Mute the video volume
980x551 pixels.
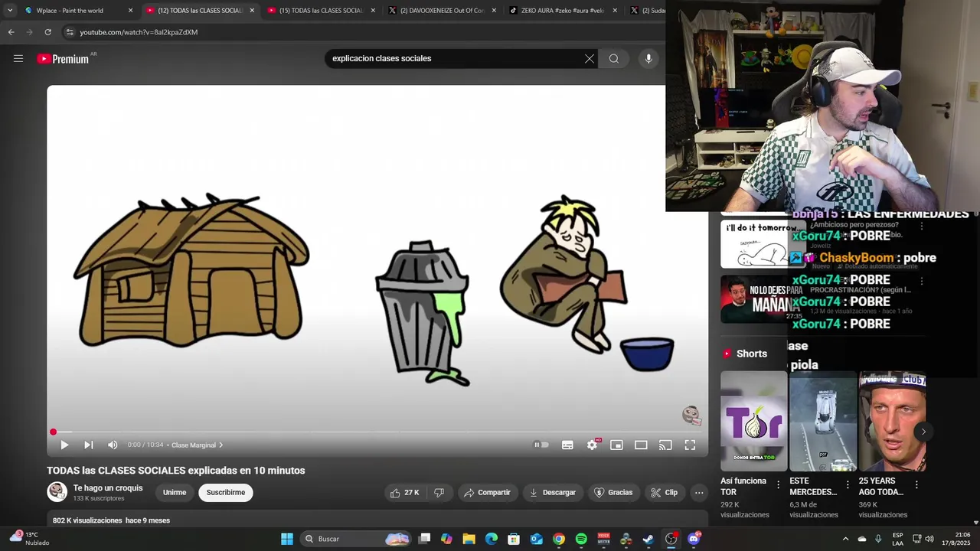coord(113,445)
